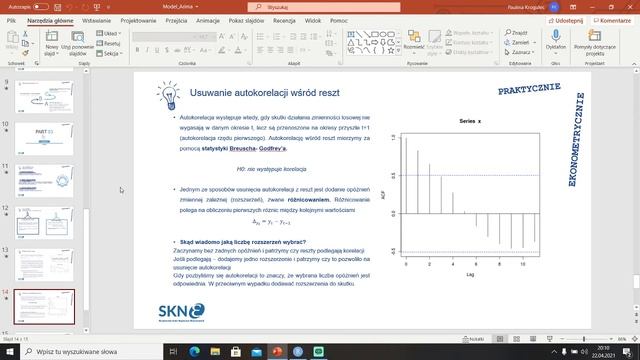This screenshot has width=640, height=360.
Task: Click the Wyszukaj search box
Action: (324, 7)
